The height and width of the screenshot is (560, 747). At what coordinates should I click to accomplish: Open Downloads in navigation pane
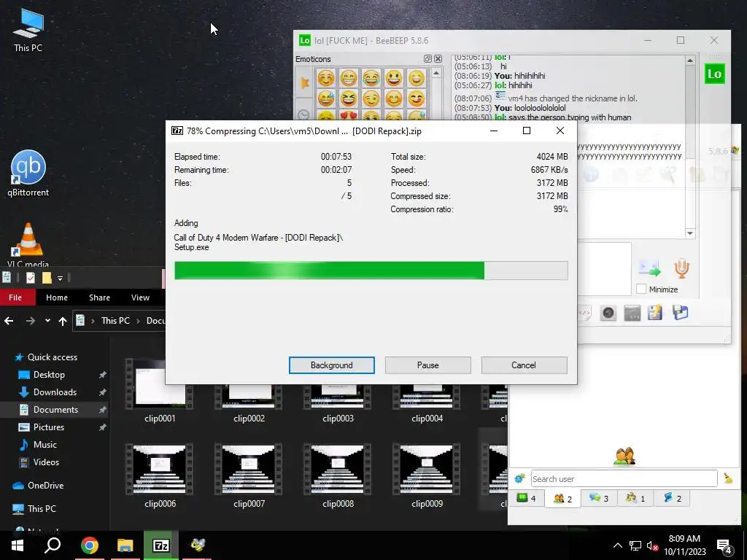pyautogui.click(x=54, y=392)
